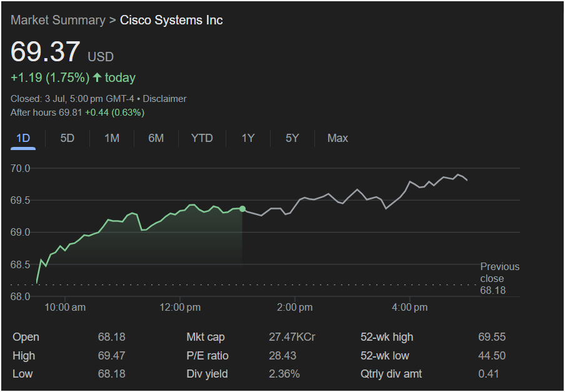
Task: Click the +1.19 (1.75%) change text
Action: coord(50,78)
